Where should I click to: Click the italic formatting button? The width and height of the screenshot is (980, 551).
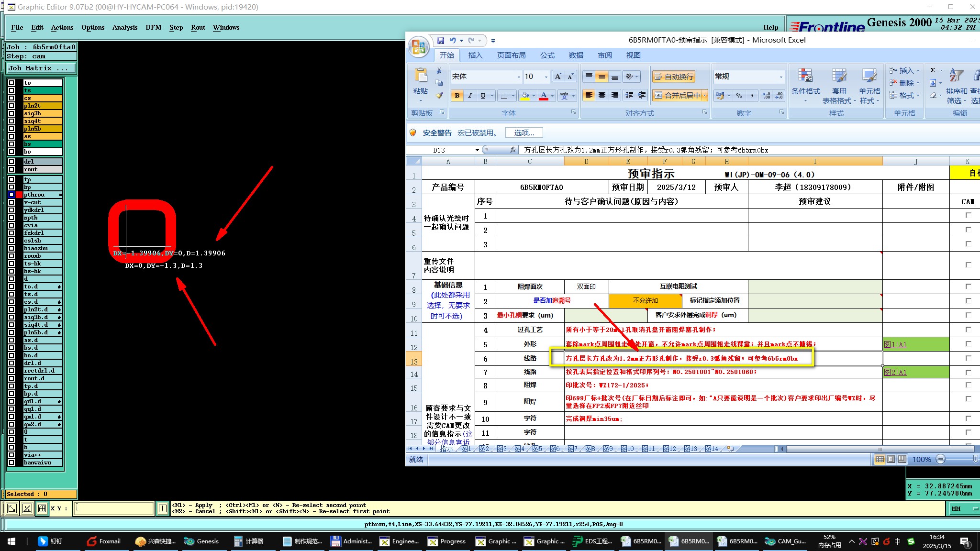click(x=470, y=96)
